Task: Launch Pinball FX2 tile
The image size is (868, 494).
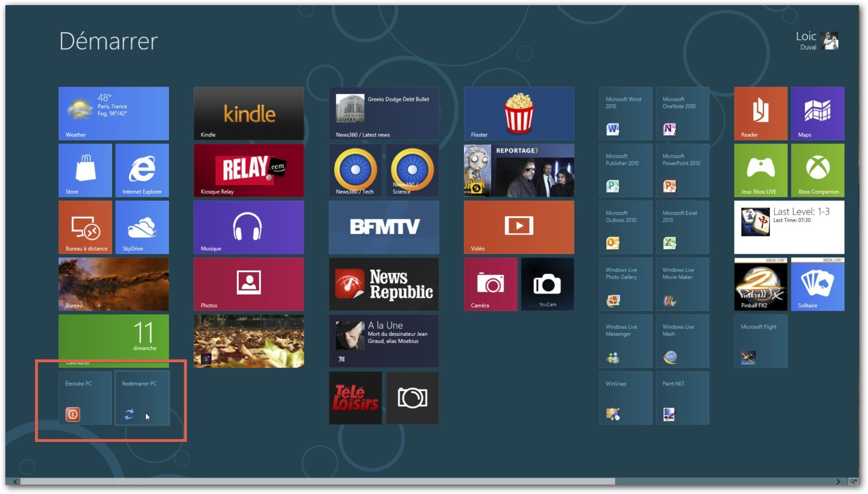Action: coord(761,284)
